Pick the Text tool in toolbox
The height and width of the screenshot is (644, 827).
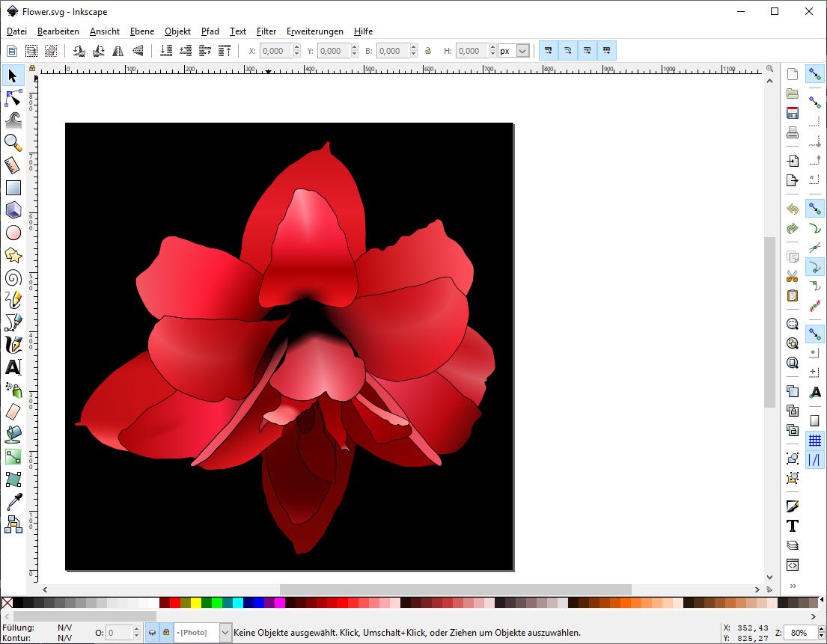coord(13,367)
